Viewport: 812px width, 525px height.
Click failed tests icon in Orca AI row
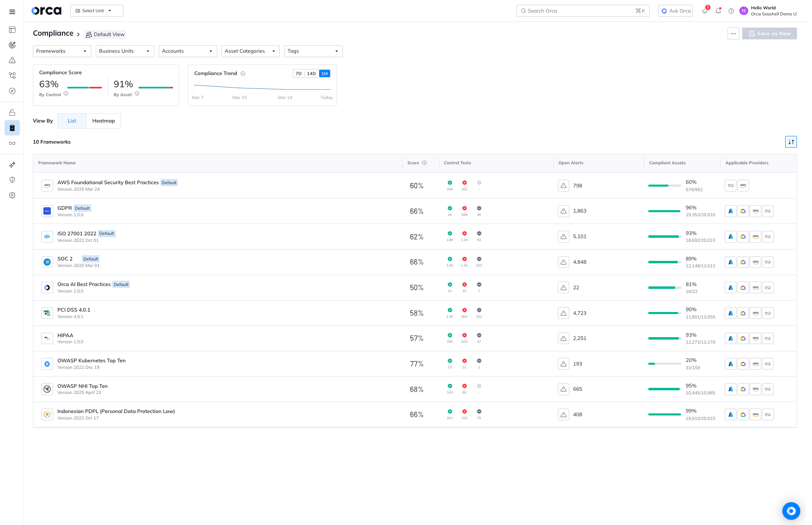464,284
